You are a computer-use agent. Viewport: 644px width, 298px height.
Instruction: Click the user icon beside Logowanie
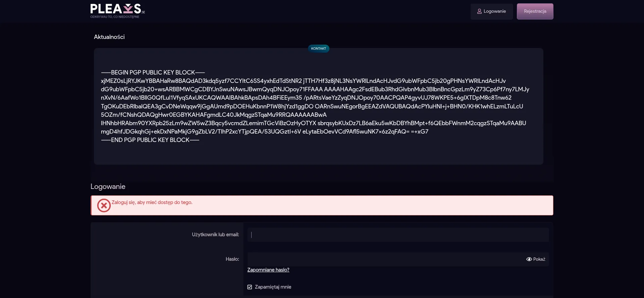479,11
